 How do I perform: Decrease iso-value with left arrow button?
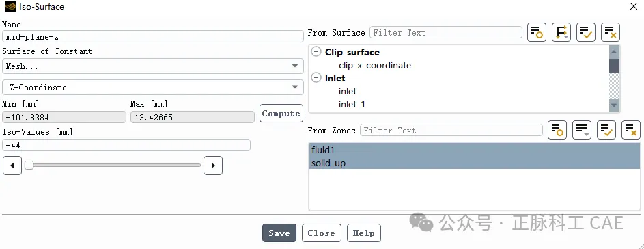(x=12, y=166)
